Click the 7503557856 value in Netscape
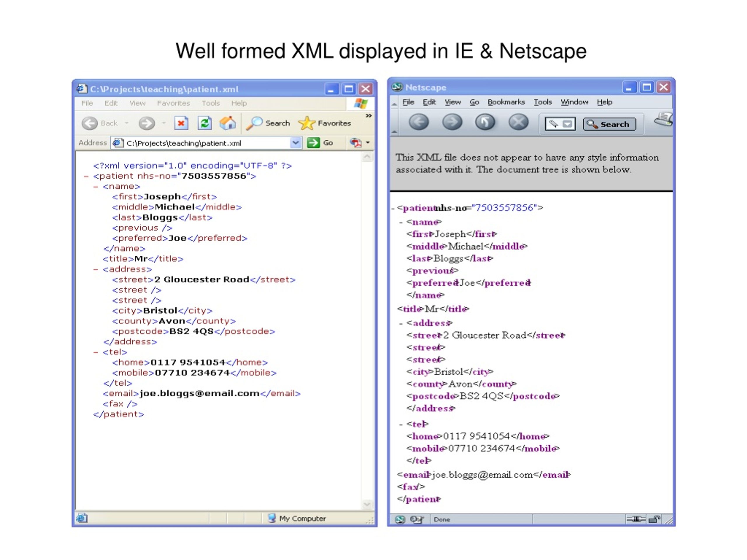Screen dimensions: 747x560 pyautogui.click(x=504, y=208)
